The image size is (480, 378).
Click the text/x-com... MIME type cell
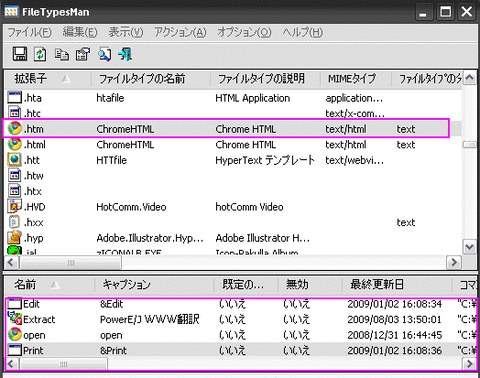(x=355, y=113)
